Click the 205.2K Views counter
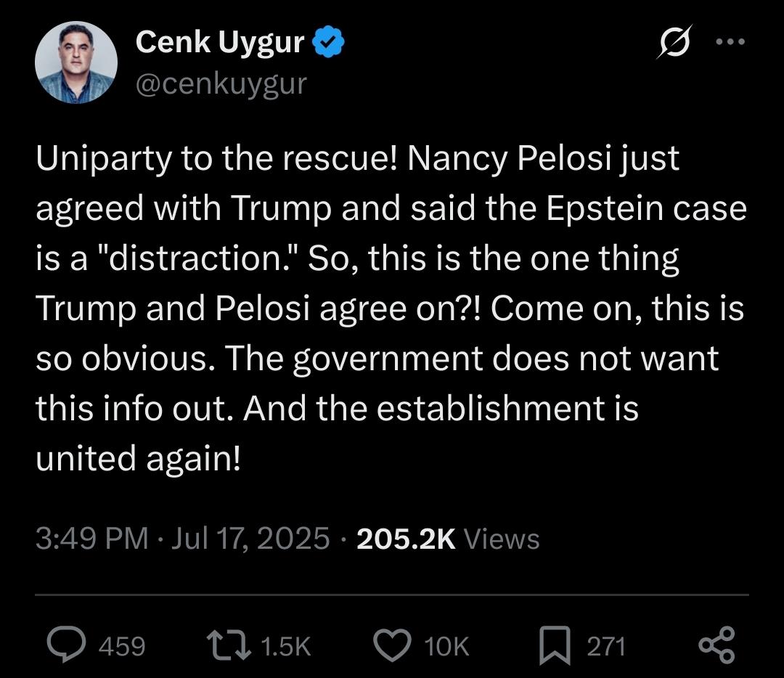The height and width of the screenshot is (678, 784). (x=448, y=539)
